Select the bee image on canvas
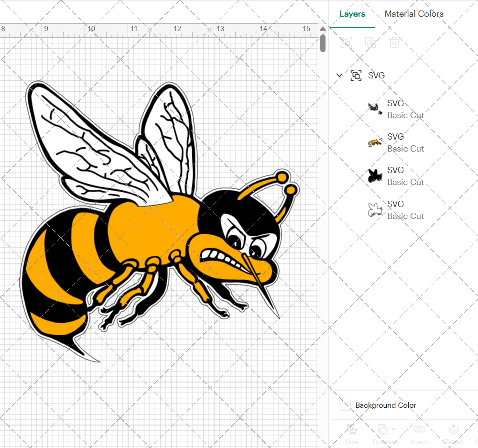 pos(160,222)
